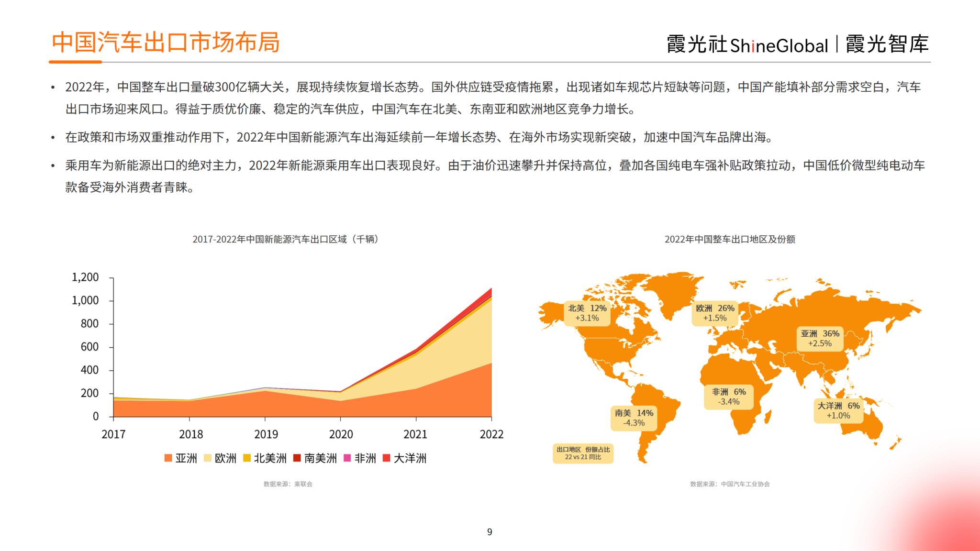Click the 大洋洲 red legend swatch
The image size is (980, 551).
(x=387, y=458)
